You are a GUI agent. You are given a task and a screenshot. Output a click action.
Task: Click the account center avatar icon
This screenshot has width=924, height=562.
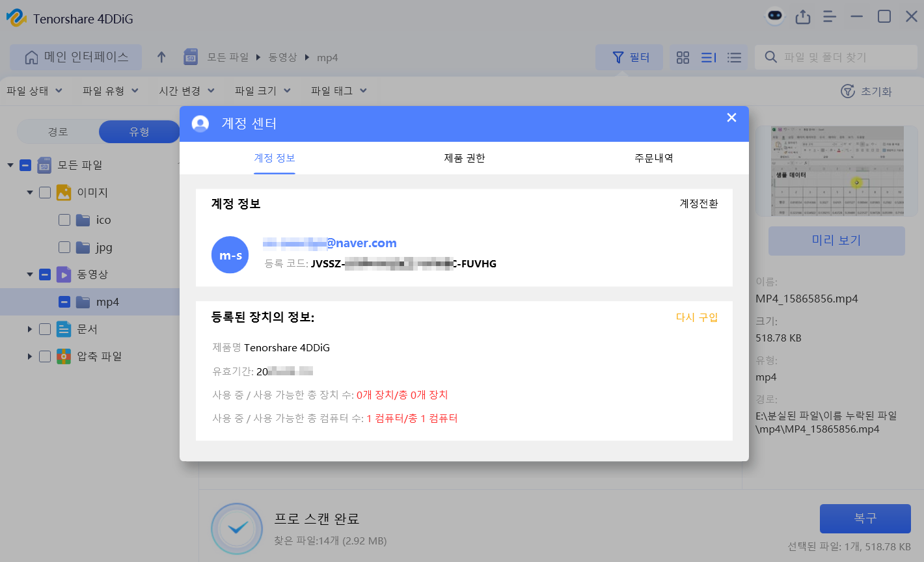pyautogui.click(x=200, y=124)
